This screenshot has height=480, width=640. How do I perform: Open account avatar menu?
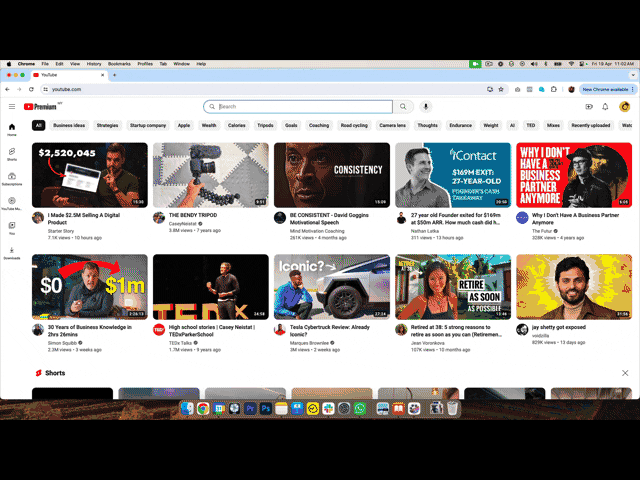(624, 106)
